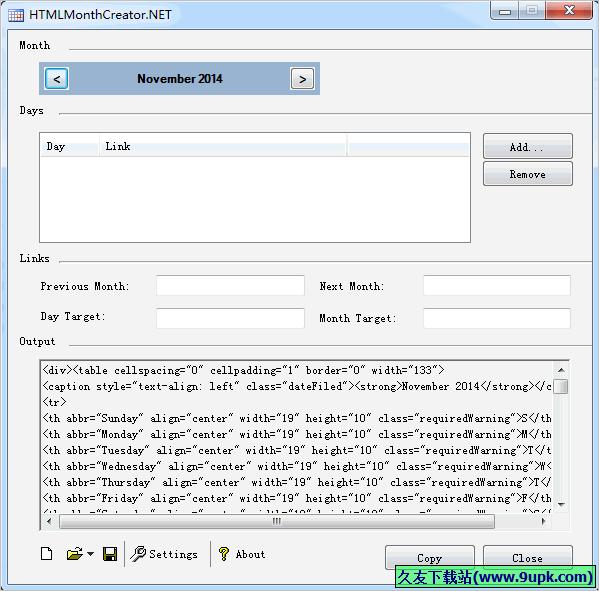599x591 pixels.
Task: Click the Open folder icon
Action: 74,554
